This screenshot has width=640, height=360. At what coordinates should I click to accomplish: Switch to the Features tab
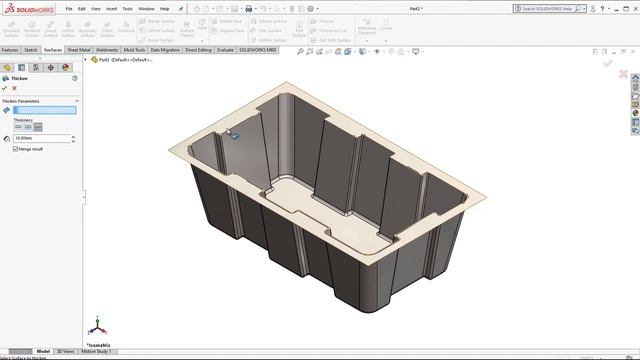[x=10, y=50]
